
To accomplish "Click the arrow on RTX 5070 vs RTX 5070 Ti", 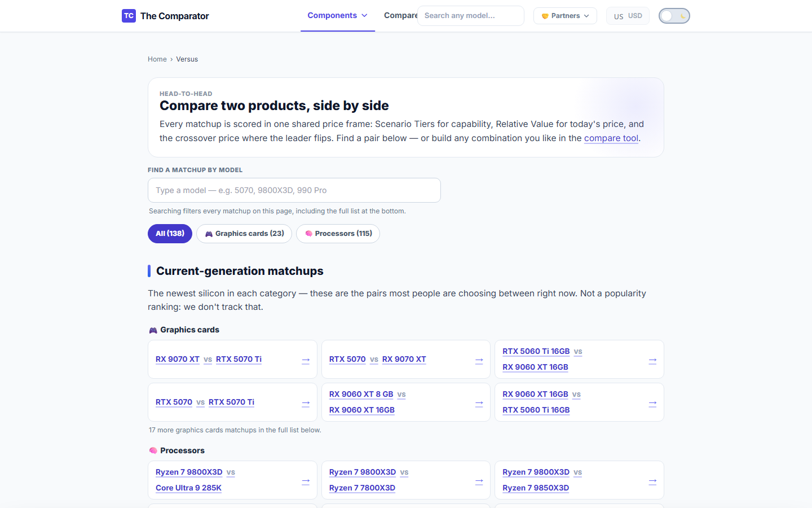I will (306, 403).
